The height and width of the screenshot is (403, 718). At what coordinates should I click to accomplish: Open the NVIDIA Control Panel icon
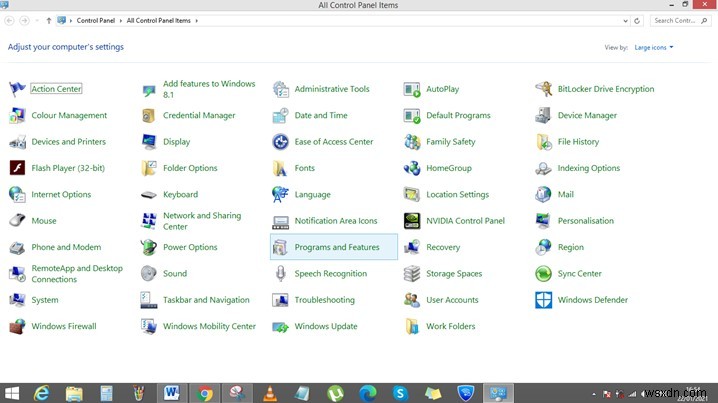pos(412,221)
